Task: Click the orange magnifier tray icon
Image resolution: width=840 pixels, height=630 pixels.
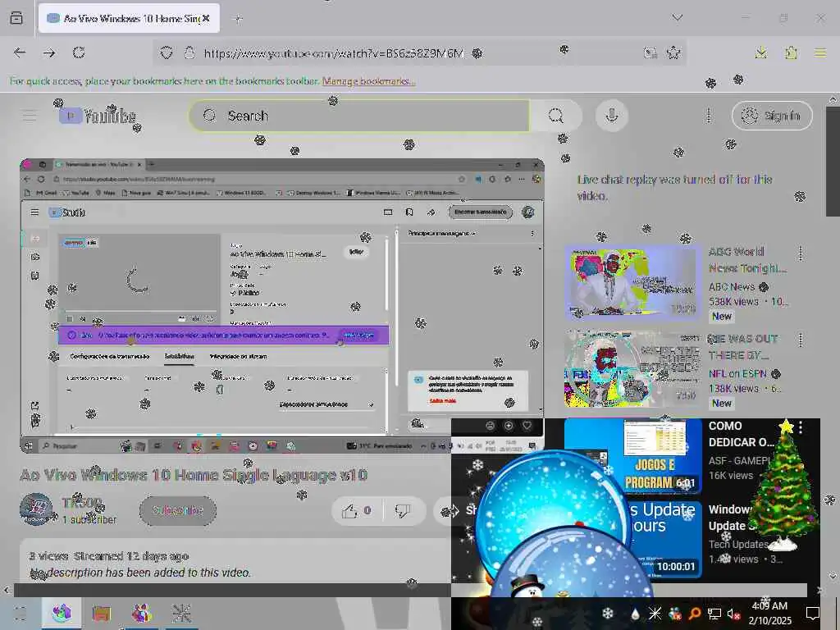Action: 694,614
